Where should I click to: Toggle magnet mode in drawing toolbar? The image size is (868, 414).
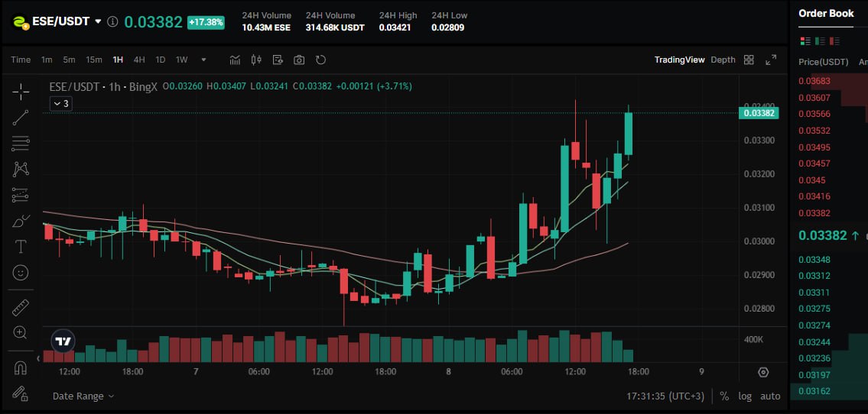(x=21, y=368)
